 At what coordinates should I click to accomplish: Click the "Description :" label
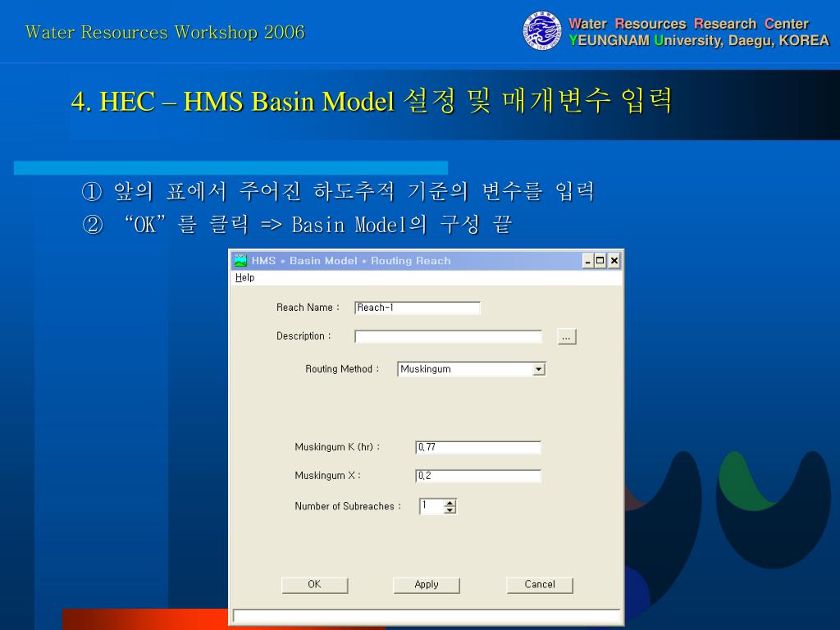(x=304, y=336)
